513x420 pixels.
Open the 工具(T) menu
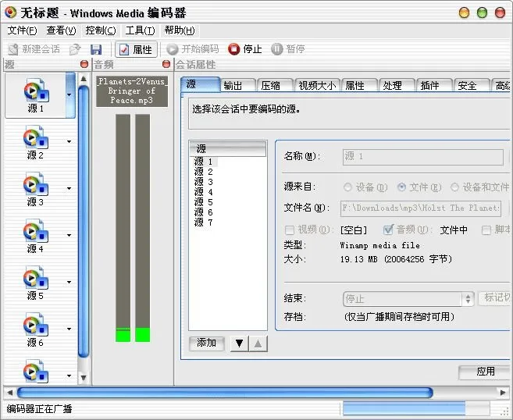140,30
